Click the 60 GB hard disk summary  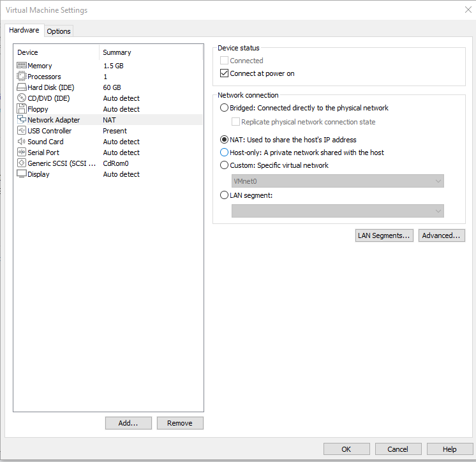(x=112, y=87)
